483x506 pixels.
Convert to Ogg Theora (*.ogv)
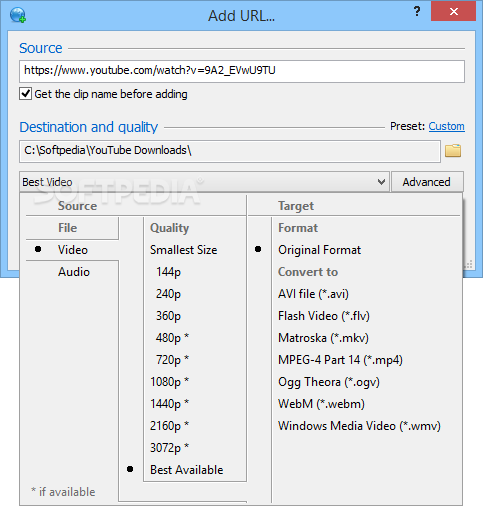[x=329, y=382]
